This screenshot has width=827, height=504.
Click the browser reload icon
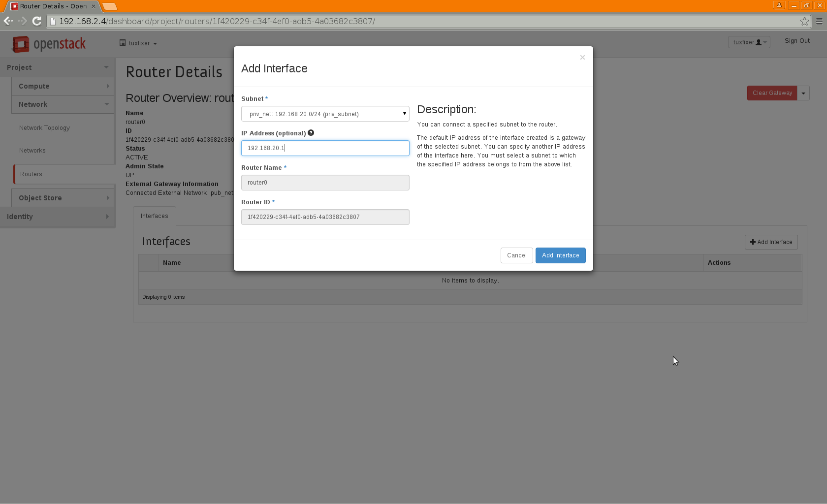36,21
